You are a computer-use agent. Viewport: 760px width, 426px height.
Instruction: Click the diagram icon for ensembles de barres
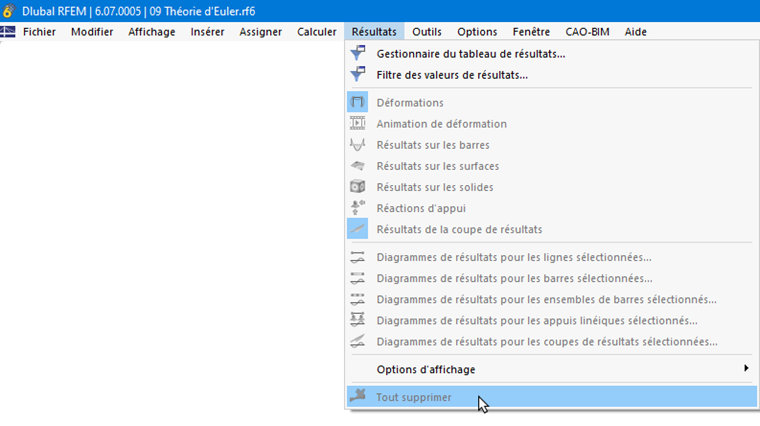pyautogui.click(x=358, y=299)
